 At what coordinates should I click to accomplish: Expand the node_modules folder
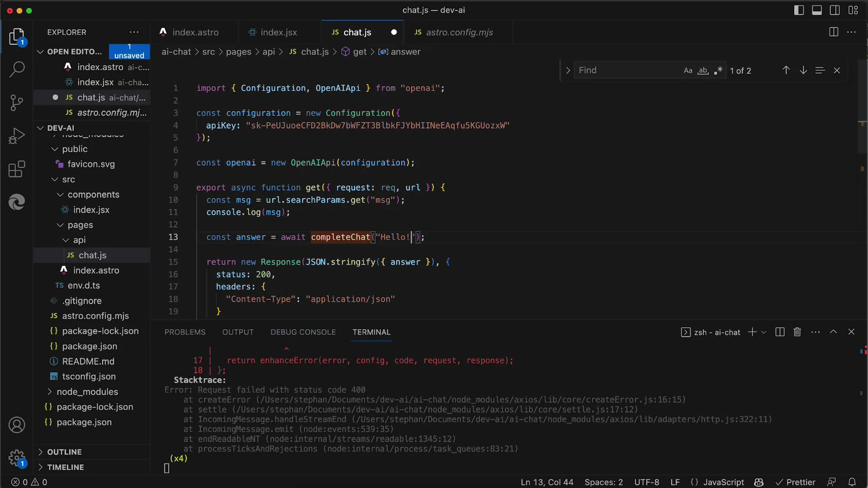tap(87, 392)
